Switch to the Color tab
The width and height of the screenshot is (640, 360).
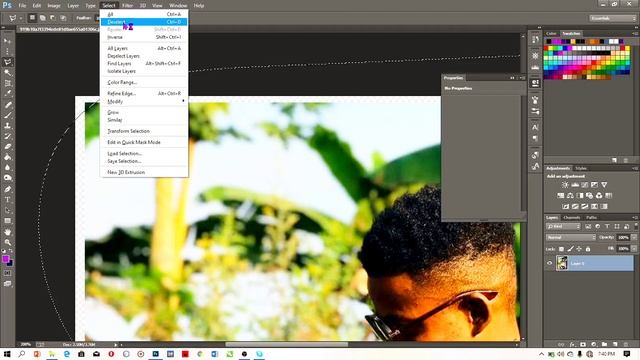coord(551,33)
